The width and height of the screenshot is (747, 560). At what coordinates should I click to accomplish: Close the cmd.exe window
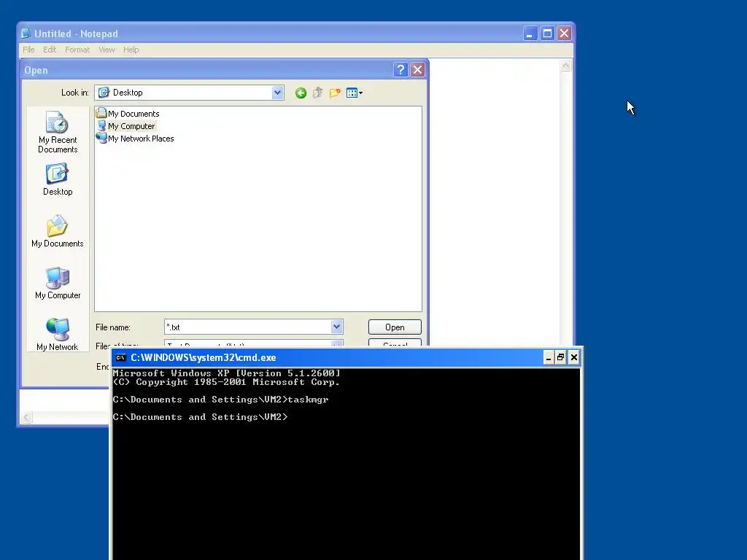coord(574,357)
